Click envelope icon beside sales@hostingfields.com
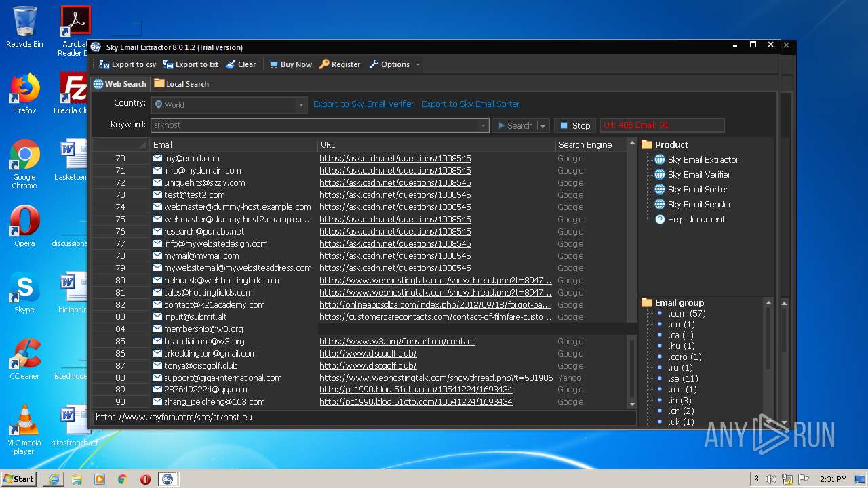 click(x=157, y=292)
